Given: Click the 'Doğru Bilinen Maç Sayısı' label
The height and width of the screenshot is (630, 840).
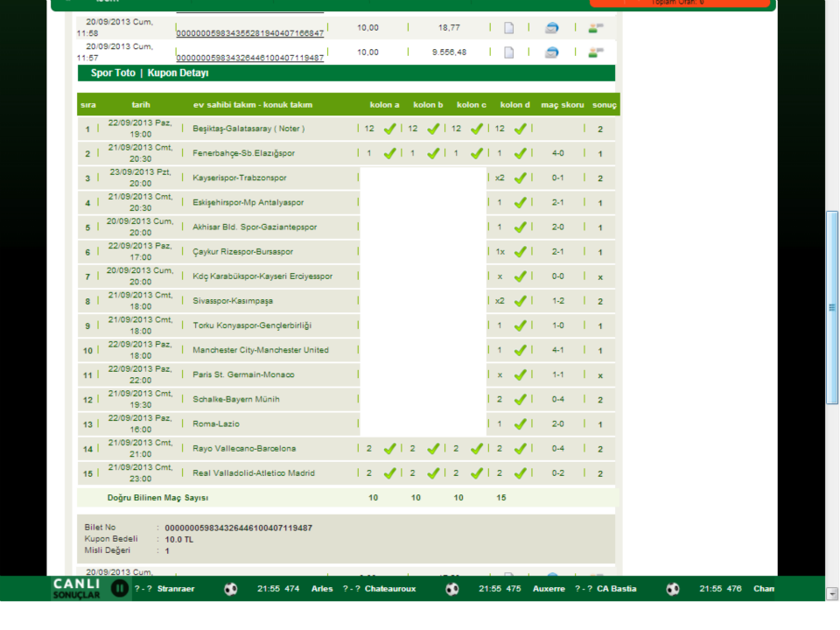Looking at the screenshot, I should click(x=157, y=498).
